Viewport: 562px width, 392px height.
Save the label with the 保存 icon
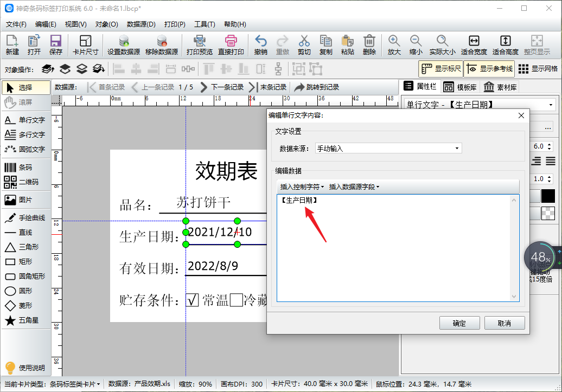click(x=55, y=45)
